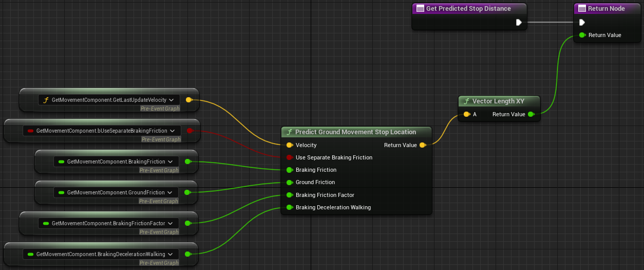Select the Predict Ground Movement Stop Location title
The height and width of the screenshot is (270, 644).
pos(355,132)
